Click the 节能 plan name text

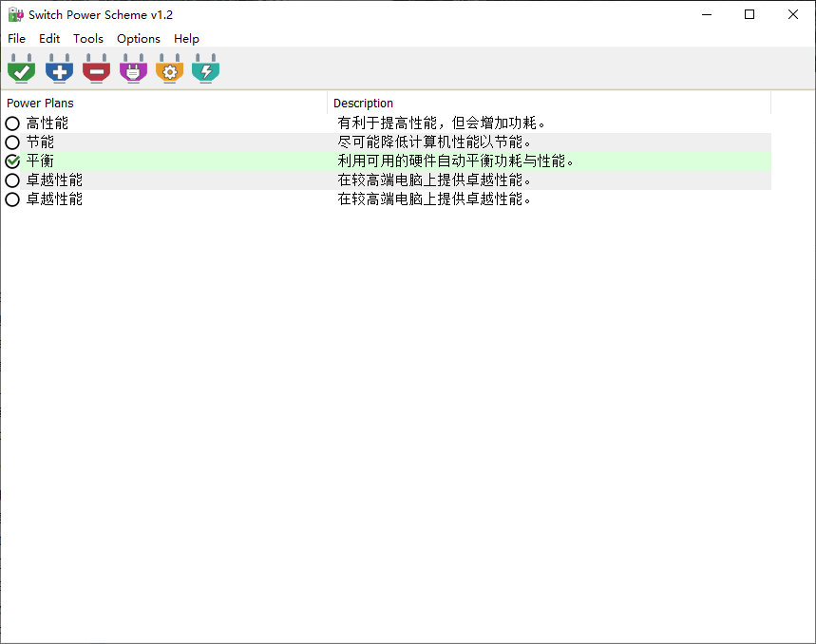(x=40, y=142)
